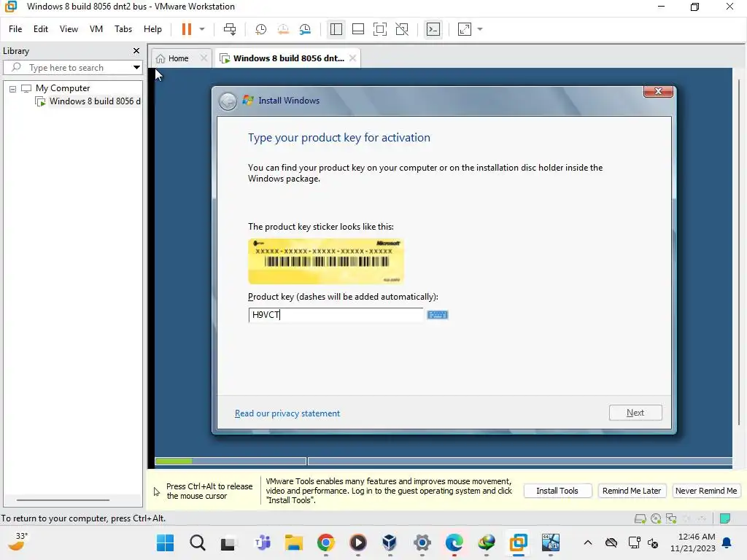Click the hard disk status icon

point(640,518)
